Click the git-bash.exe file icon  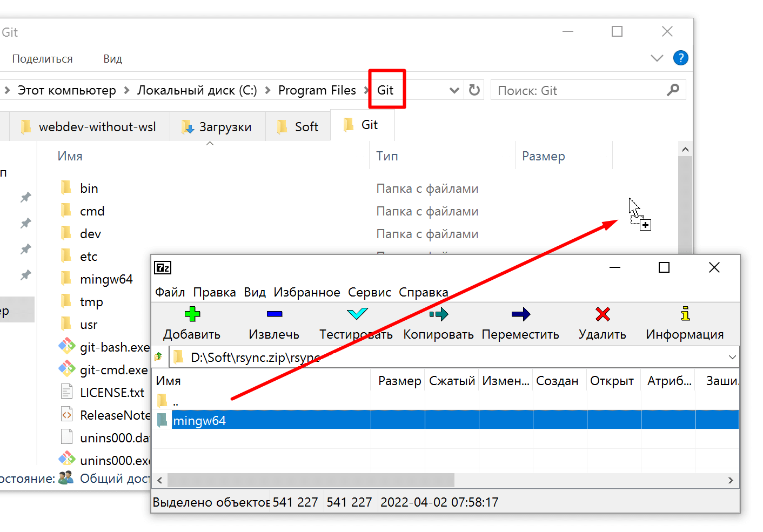(66, 346)
